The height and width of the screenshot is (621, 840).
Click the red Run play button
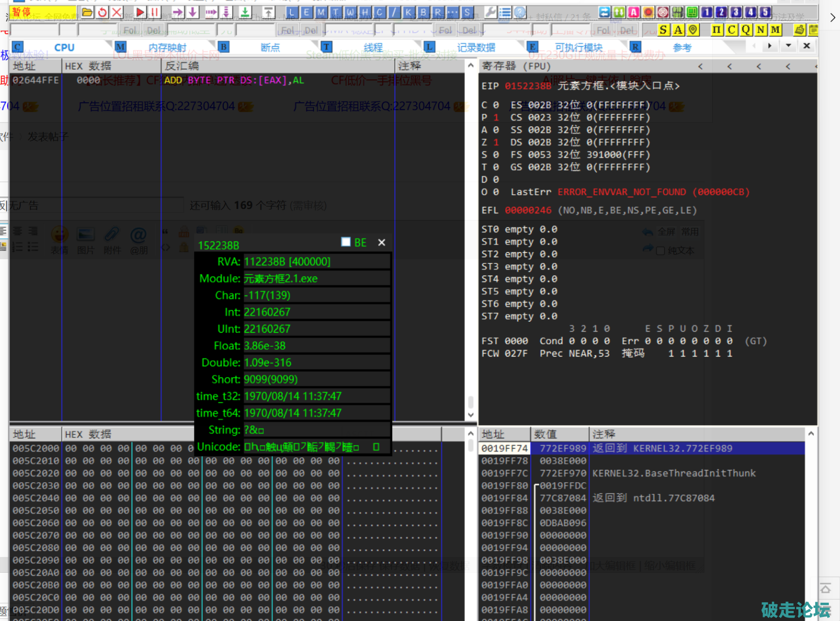[x=140, y=12]
